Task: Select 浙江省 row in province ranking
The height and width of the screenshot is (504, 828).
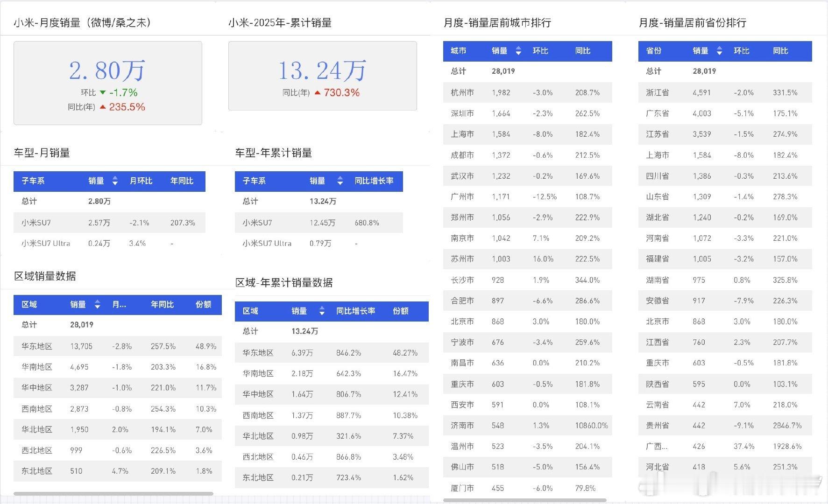Action: click(725, 92)
